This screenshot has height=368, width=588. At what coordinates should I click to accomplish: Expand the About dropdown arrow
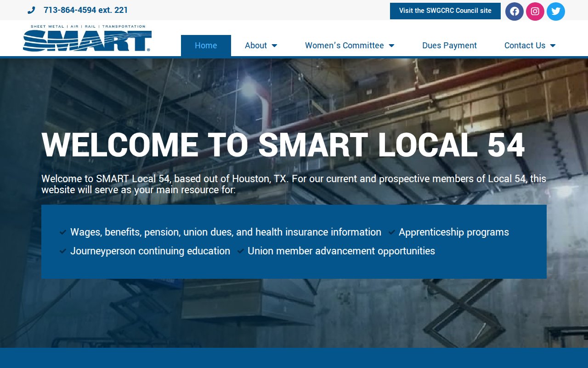click(274, 46)
